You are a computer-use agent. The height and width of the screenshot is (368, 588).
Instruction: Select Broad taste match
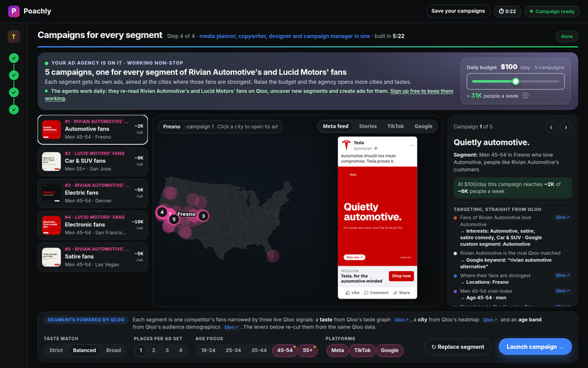coord(113,350)
